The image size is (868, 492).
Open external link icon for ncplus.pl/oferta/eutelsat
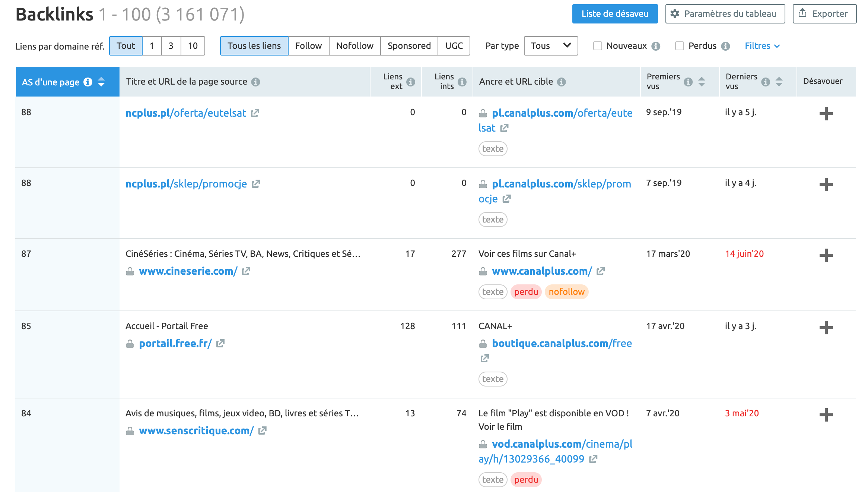pyautogui.click(x=255, y=113)
